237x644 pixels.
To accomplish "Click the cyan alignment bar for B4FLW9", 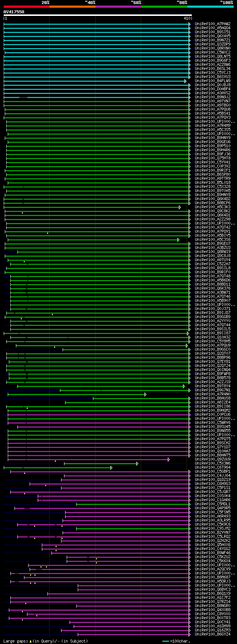I will click(x=95, y=81).
